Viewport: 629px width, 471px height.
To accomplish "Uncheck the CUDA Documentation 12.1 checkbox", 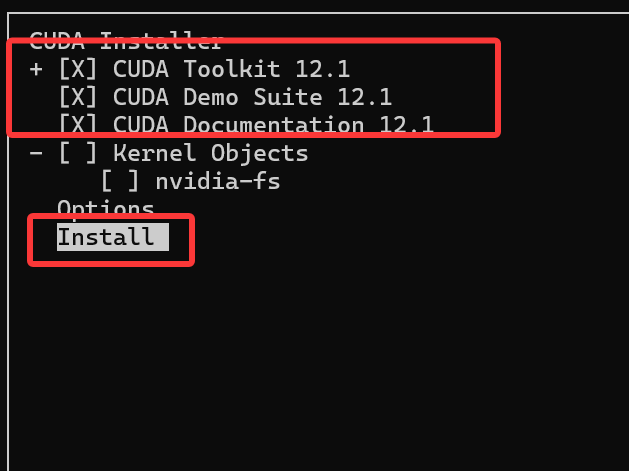I will (78, 124).
